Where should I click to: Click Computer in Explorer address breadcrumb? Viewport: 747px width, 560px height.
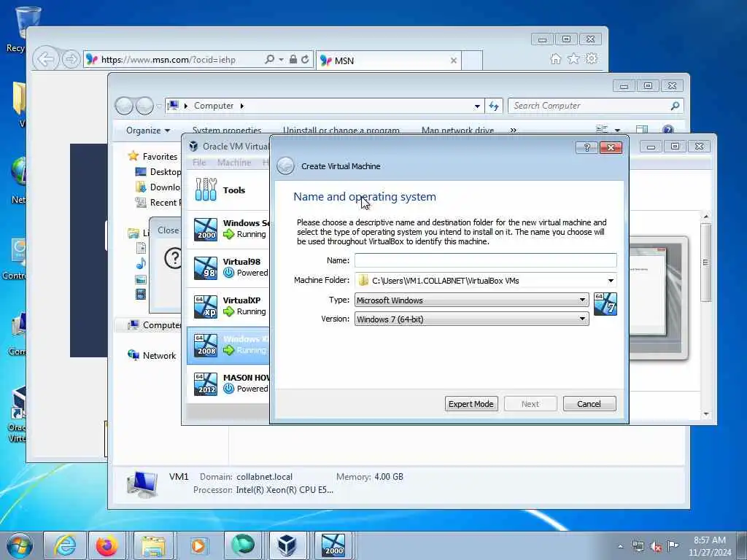coord(214,106)
